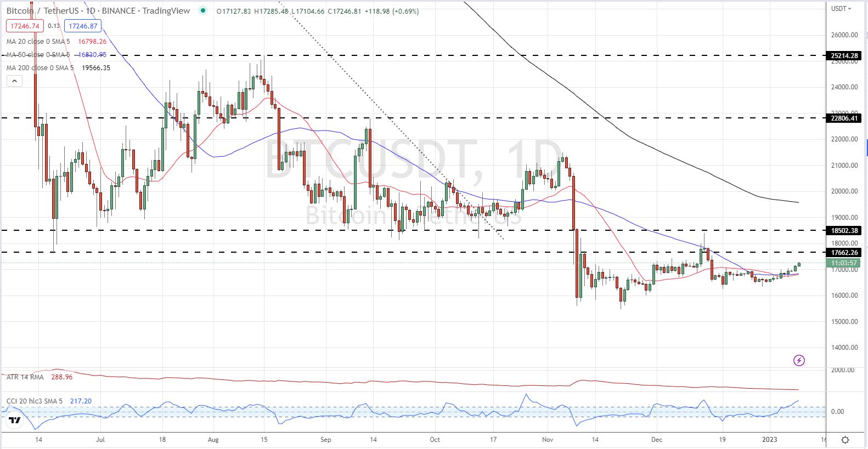Viewport: 868px width, 449px height.
Task: Click the 0.00 CCI axis label
Action: click(x=837, y=412)
